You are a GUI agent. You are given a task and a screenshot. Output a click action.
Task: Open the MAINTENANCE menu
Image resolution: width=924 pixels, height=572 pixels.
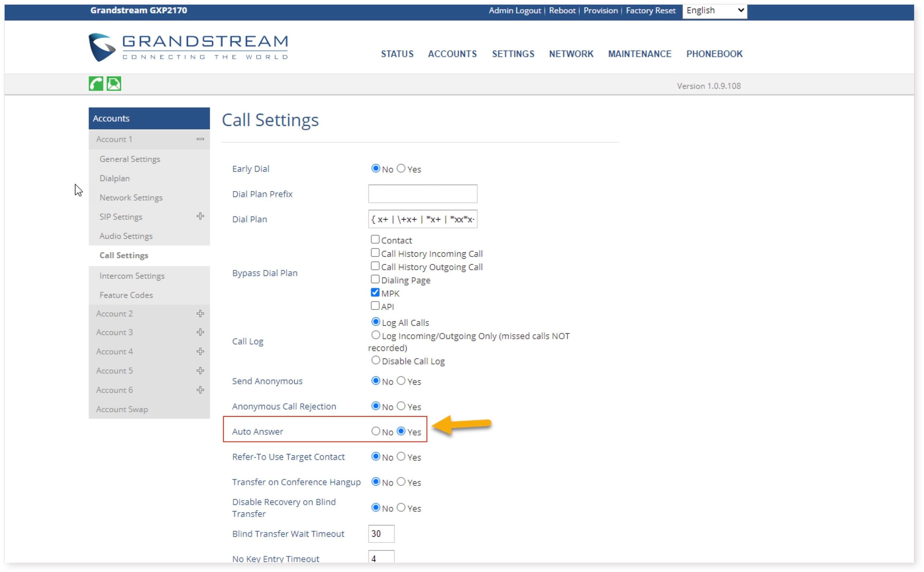640,54
